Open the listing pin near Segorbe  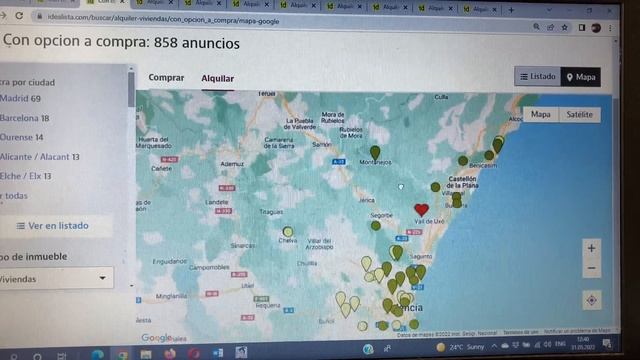[376, 225]
